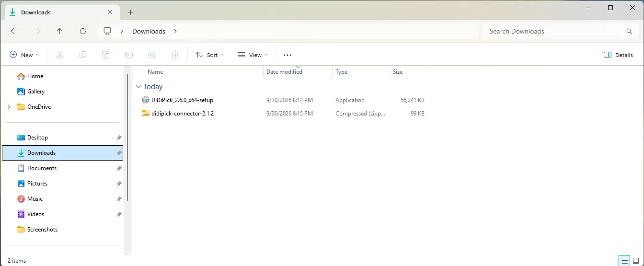The height and width of the screenshot is (266, 644).
Task: Click the search magnifier icon
Action: [x=629, y=31]
